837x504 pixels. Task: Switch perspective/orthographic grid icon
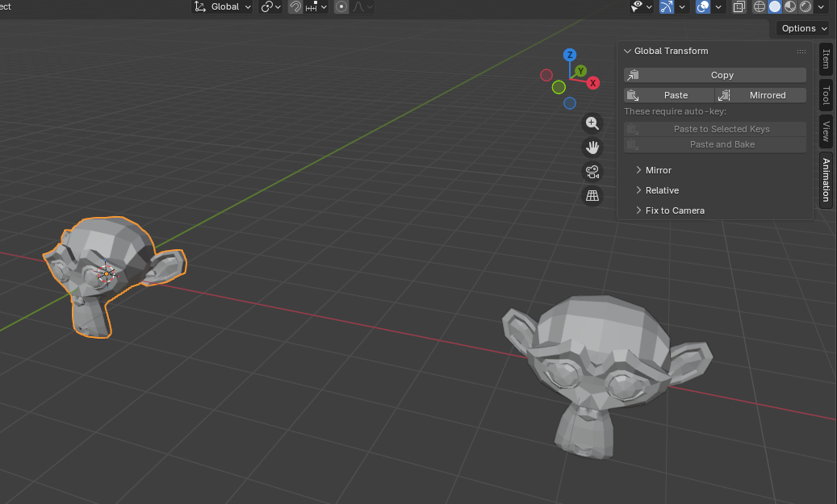pos(592,196)
